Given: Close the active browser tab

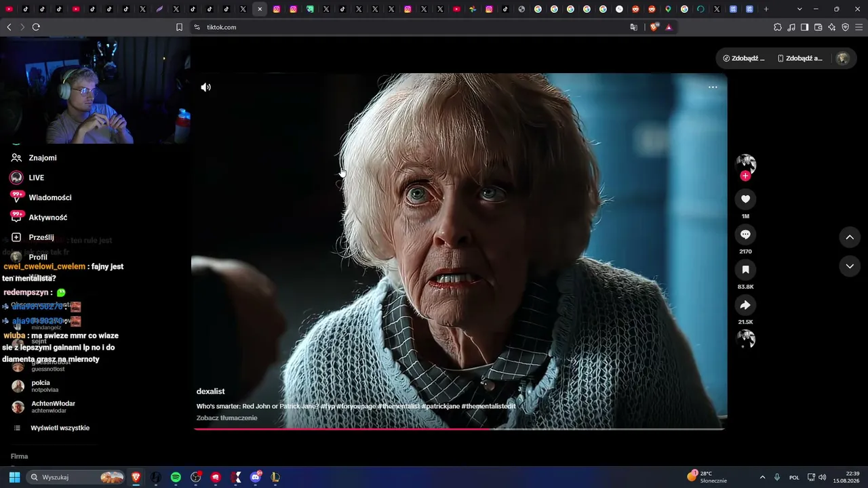Looking at the screenshot, I should (x=260, y=9).
